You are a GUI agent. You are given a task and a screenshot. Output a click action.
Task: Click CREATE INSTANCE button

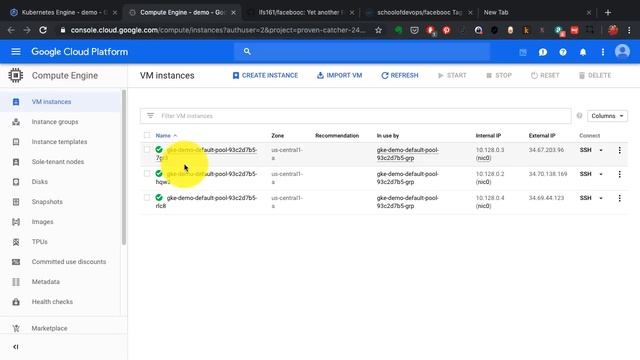click(265, 76)
